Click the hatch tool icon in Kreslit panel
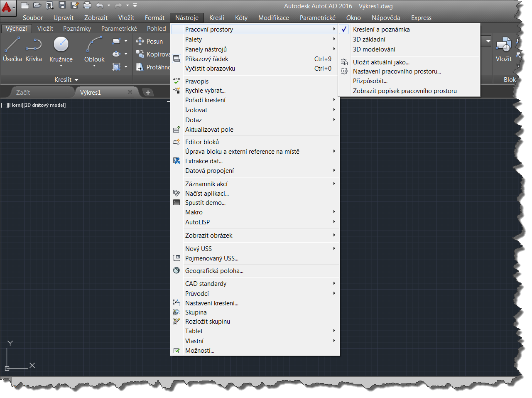 pyautogui.click(x=117, y=67)
